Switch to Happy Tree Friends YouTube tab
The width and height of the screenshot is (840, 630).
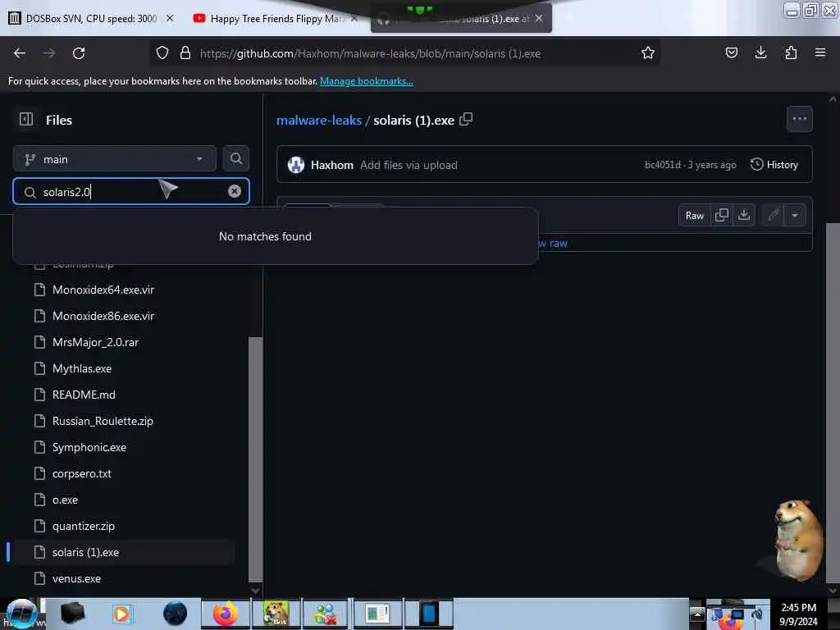tap(276, 19)
